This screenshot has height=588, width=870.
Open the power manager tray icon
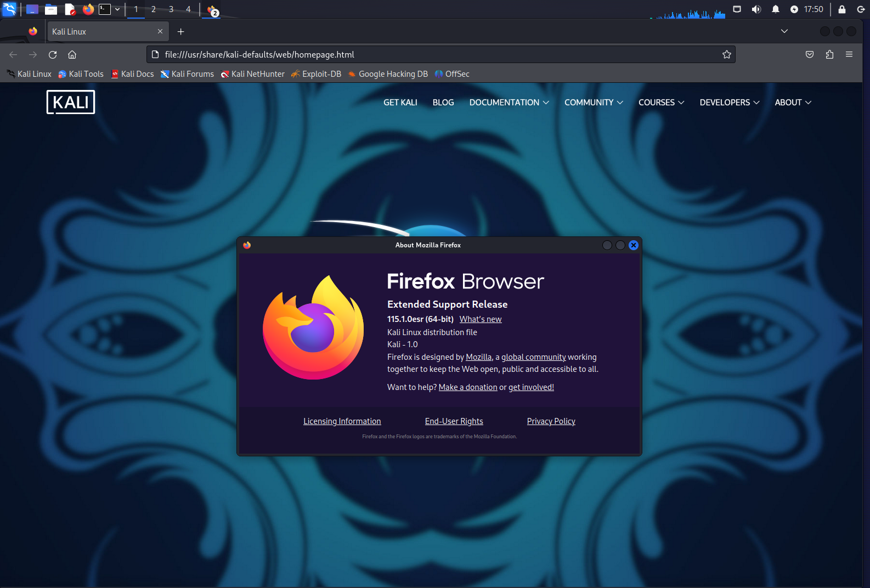pyautogui.click(x=794, y=9)
